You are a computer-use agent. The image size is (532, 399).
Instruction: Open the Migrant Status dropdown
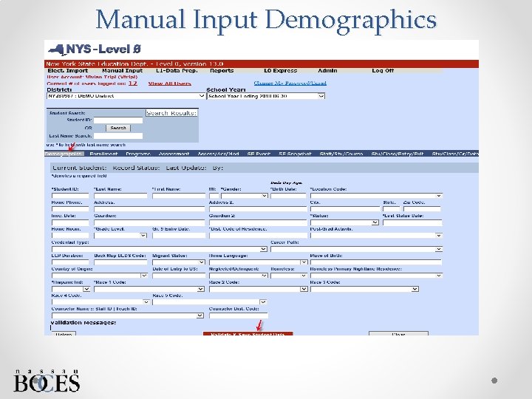tap(179, 262)
